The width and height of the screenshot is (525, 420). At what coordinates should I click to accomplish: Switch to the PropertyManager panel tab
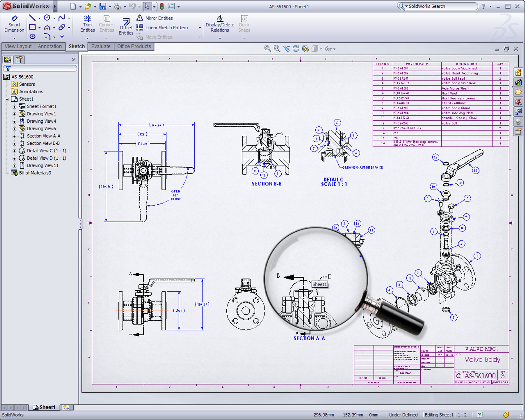click(x=19, y=59)
